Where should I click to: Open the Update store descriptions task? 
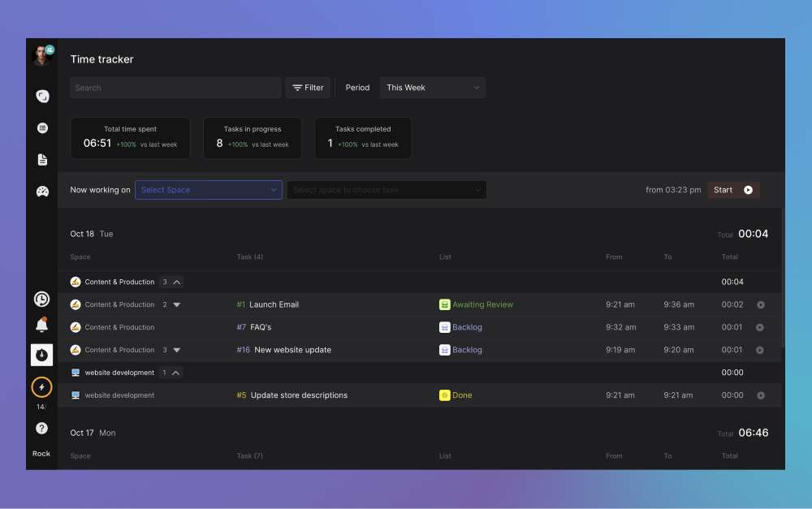click(x=299, y=395)
